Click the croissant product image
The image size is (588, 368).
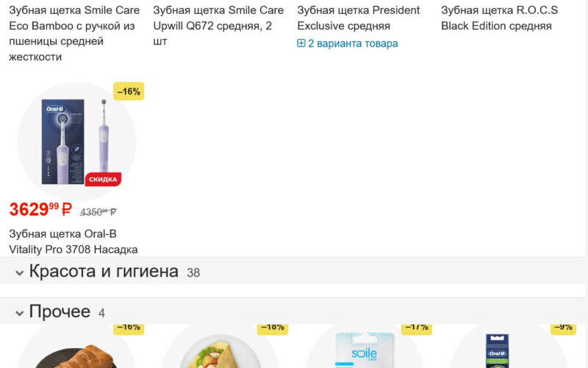[x=76, y=351]
